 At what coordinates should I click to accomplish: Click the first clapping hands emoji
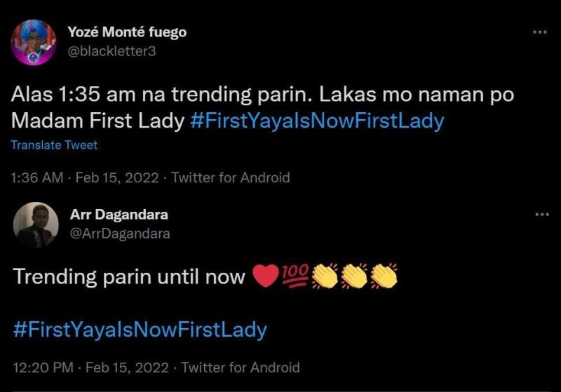pyautogui.click(x=324, y=277)
